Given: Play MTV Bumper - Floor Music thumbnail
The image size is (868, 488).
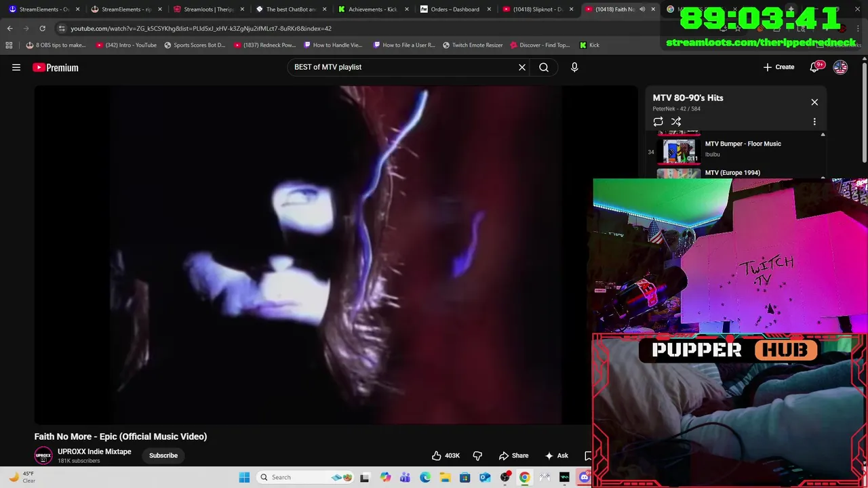Looking at the screenshot, I should [x=679, y=152].
